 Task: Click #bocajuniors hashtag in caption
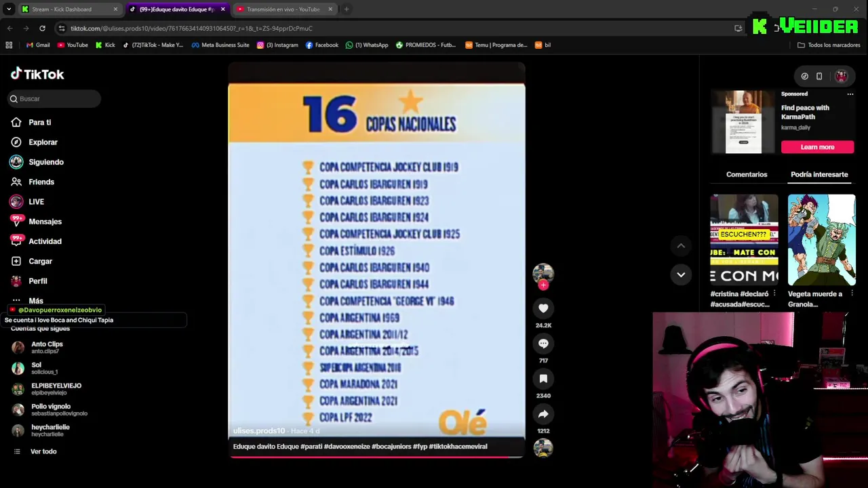391,447
